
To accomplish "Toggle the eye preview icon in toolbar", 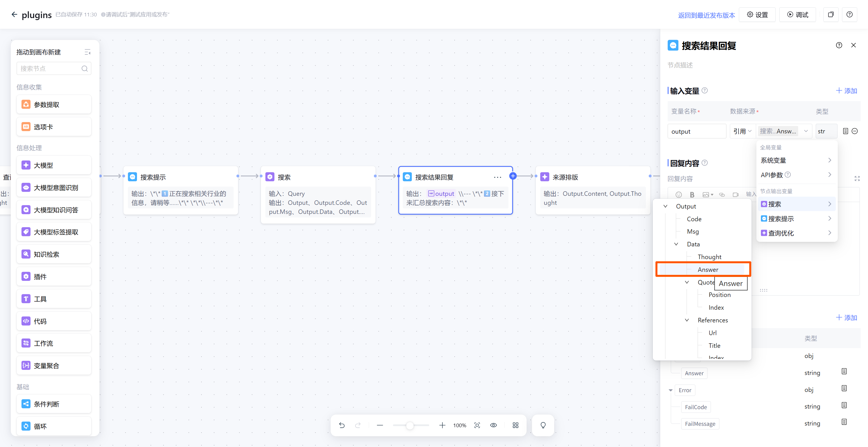I will point(493,425).
